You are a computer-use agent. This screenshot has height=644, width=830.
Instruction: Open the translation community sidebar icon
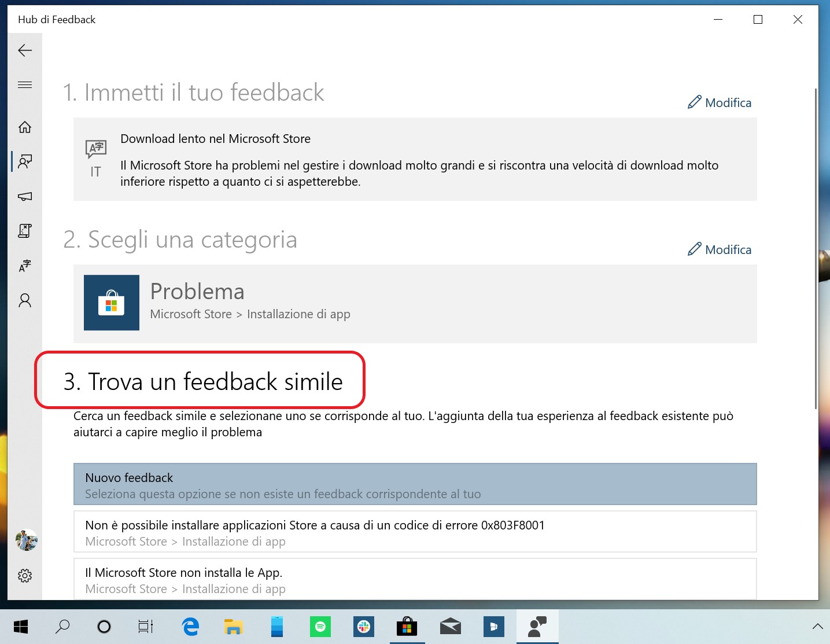[25, 266]
